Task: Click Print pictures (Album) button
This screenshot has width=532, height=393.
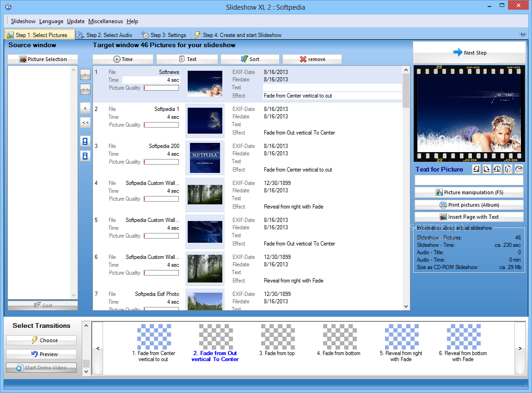Action: click(469, 205)
